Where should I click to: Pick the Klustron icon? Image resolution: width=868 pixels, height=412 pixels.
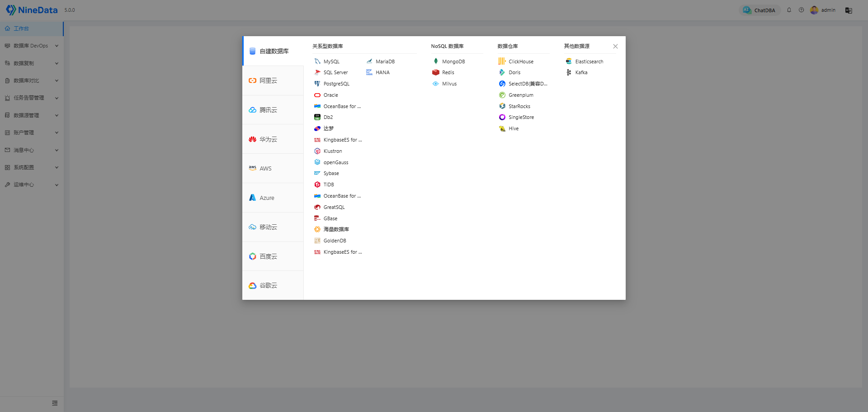(x=317, y=151)
